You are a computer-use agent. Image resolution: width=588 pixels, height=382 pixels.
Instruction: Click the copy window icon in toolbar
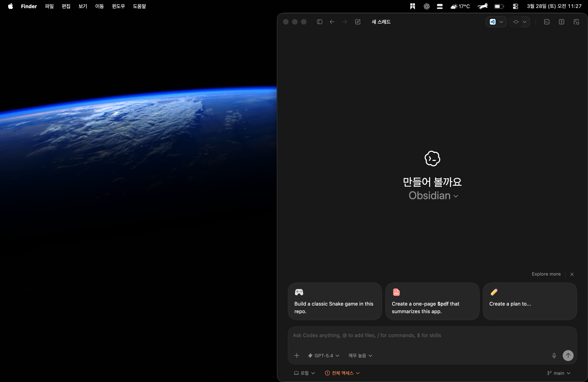[x=577, y=22]
